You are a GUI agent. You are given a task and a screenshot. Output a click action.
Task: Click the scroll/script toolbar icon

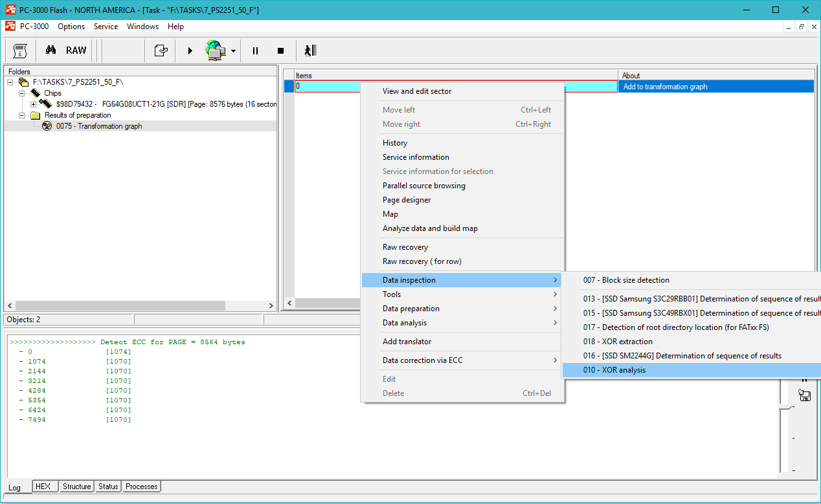[20, 50]
